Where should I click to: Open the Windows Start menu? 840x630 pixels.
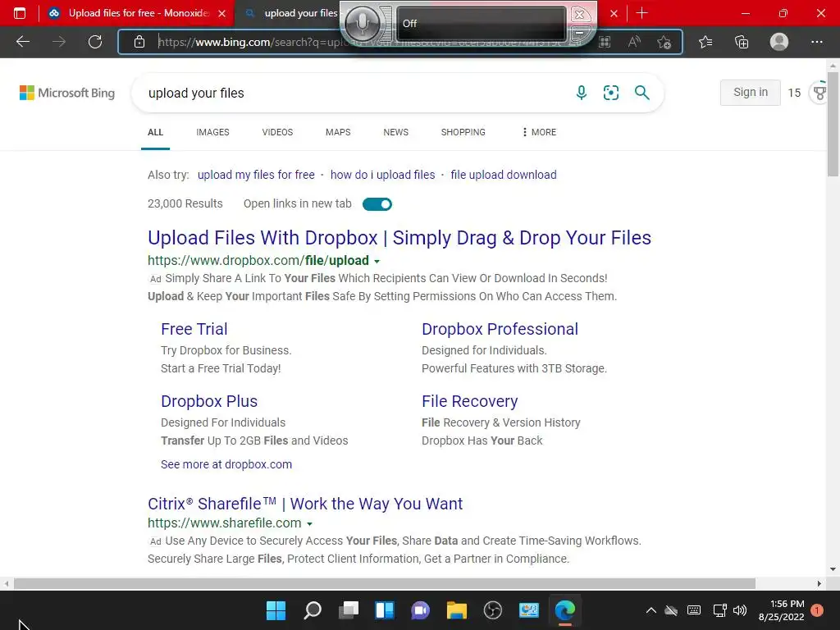coord(276,610)
